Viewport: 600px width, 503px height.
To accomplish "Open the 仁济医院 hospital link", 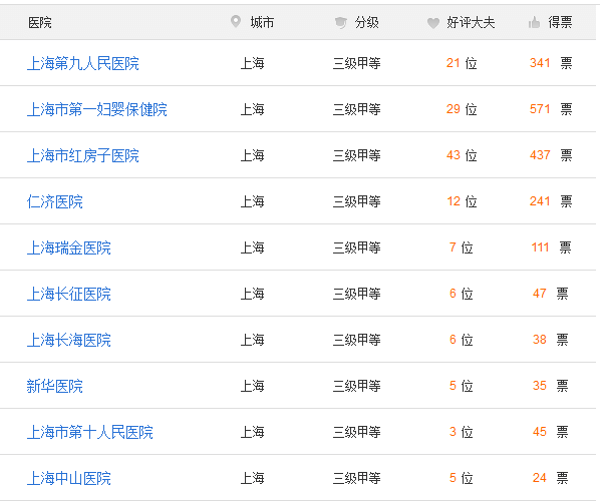I will 55,202.
